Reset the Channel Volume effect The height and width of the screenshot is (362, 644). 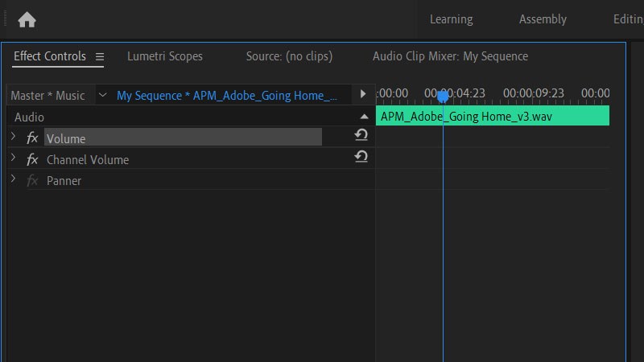coord(361,157)
